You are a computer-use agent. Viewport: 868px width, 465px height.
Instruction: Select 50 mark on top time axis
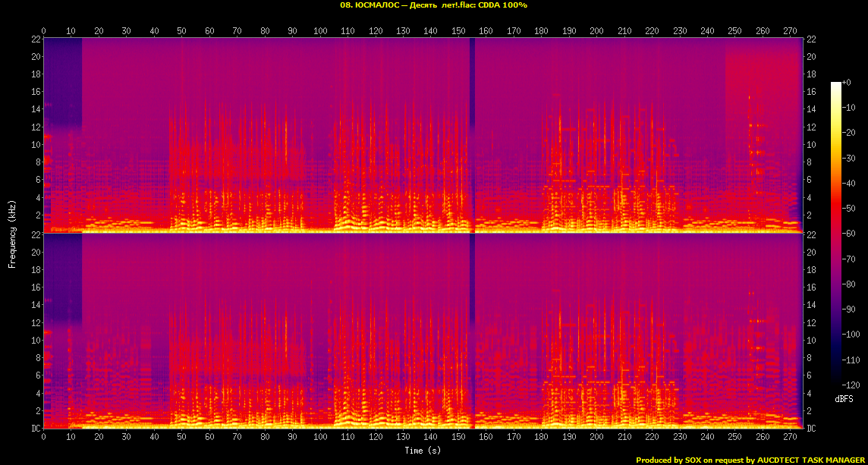pos(181,31)
